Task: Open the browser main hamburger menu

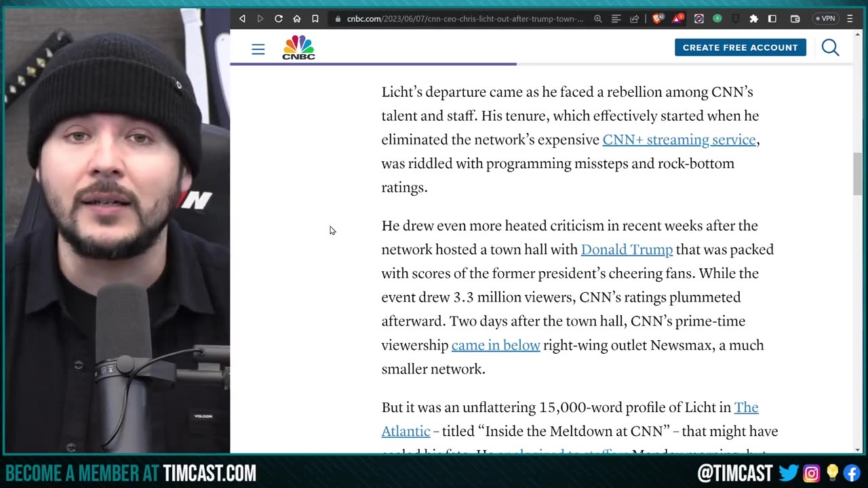Action: (x=850, y=19)
